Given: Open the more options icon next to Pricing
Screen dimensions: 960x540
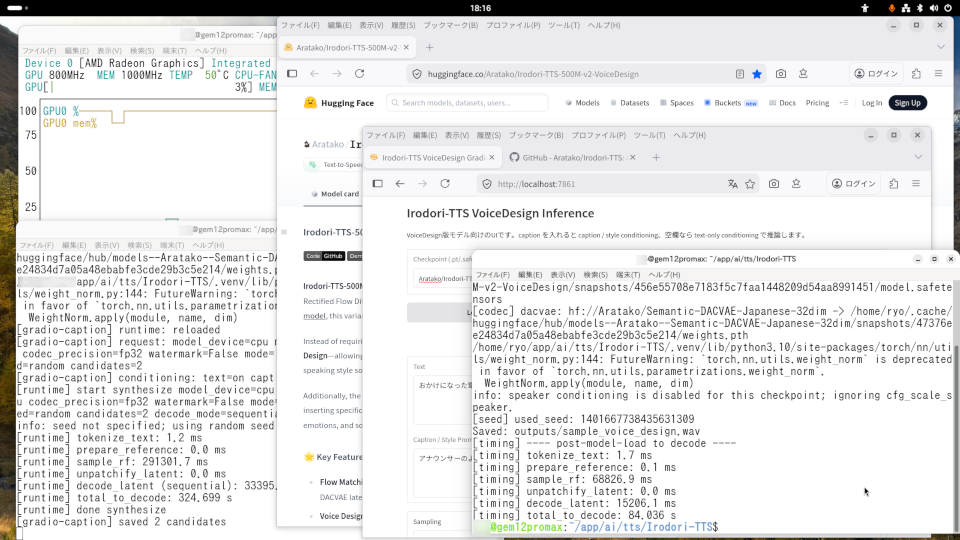Looking at the screenshot, I should (x=844, y=103).
